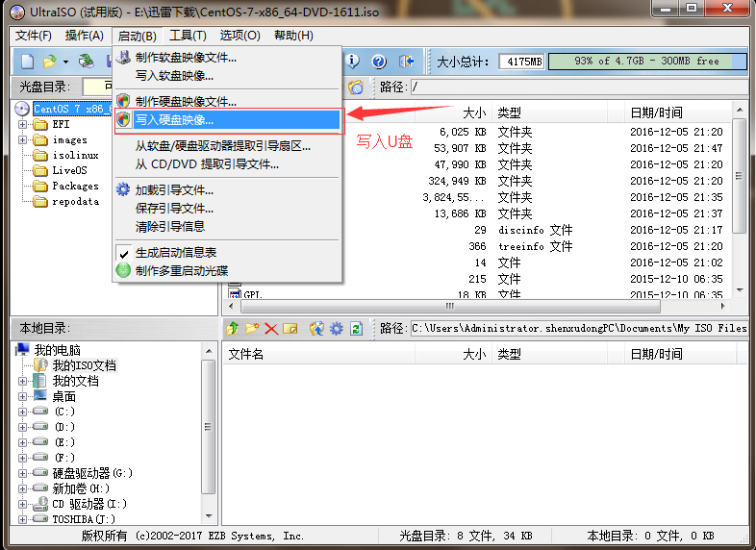
Task: Select 我的ISO文档 in local tree
Action: (85, 365)
